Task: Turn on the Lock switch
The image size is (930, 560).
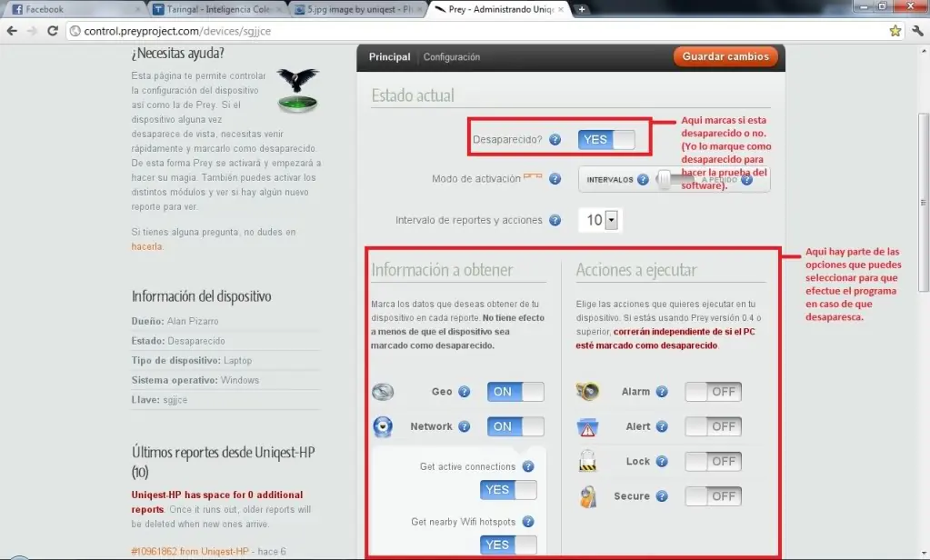Action: click(713, 462)
